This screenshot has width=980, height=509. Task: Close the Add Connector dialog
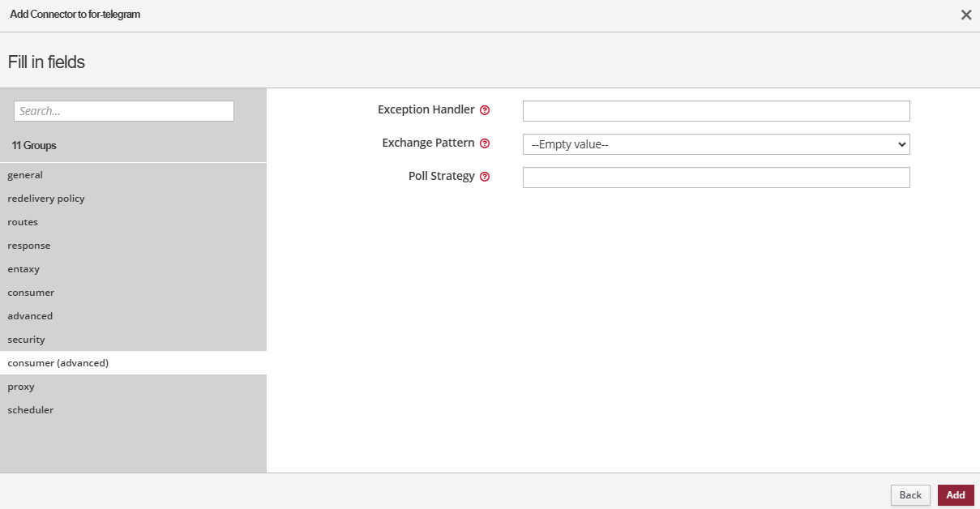pyautogui.click(x=965, y=15)
